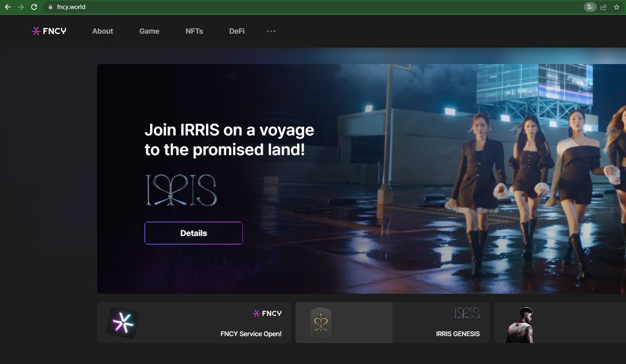This screenshot has height=364, width=626.
Task: Open the NFTs menu item
Action: [x=194, y=31]
